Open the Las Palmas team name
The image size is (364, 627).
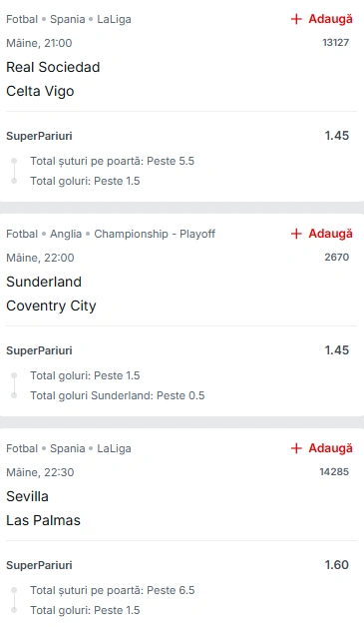[x=43, y=520]
